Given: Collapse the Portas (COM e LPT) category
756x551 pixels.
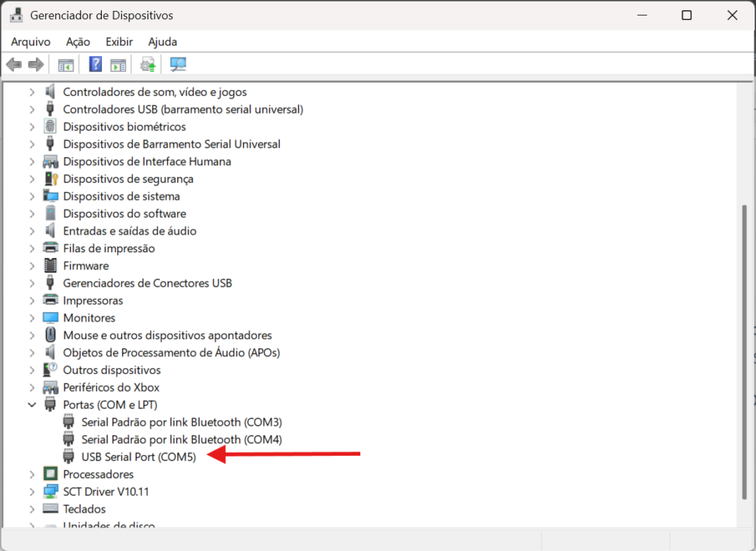Looking at the screenshot, I should point(32,405).
